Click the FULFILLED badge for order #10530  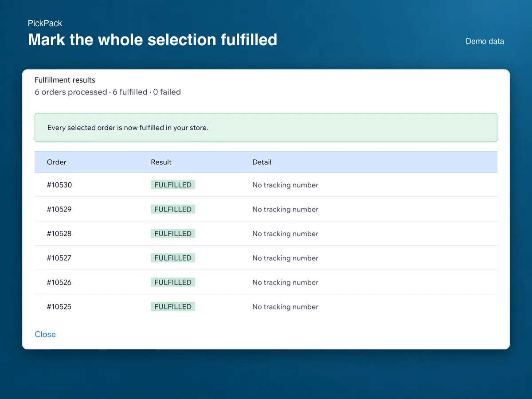[173, 185]
